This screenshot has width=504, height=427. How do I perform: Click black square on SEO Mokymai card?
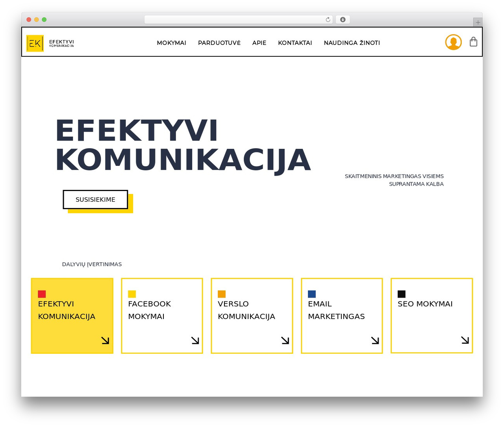tap(402, 294)
